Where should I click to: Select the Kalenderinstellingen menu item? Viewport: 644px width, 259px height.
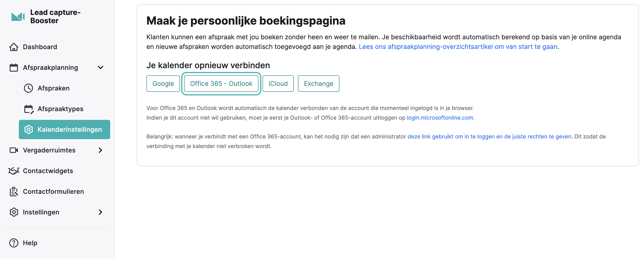[x=64, y=129]
